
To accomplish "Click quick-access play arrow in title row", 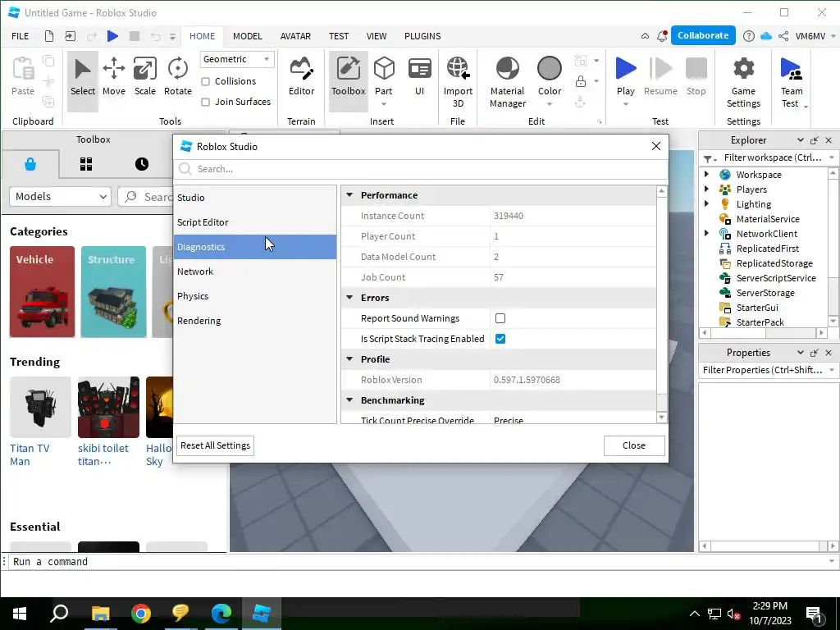I will [x=112, y=36].
